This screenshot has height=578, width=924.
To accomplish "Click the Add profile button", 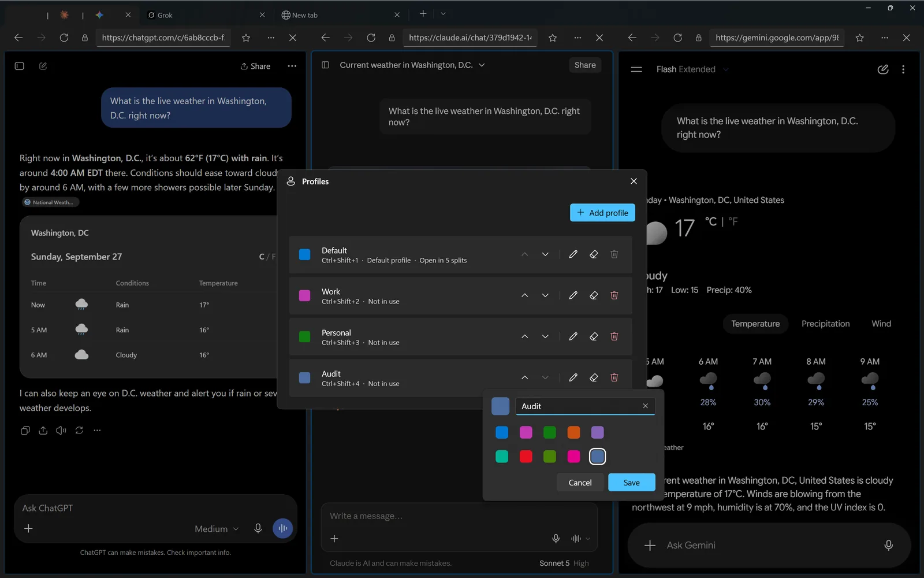I will point(602,213).
